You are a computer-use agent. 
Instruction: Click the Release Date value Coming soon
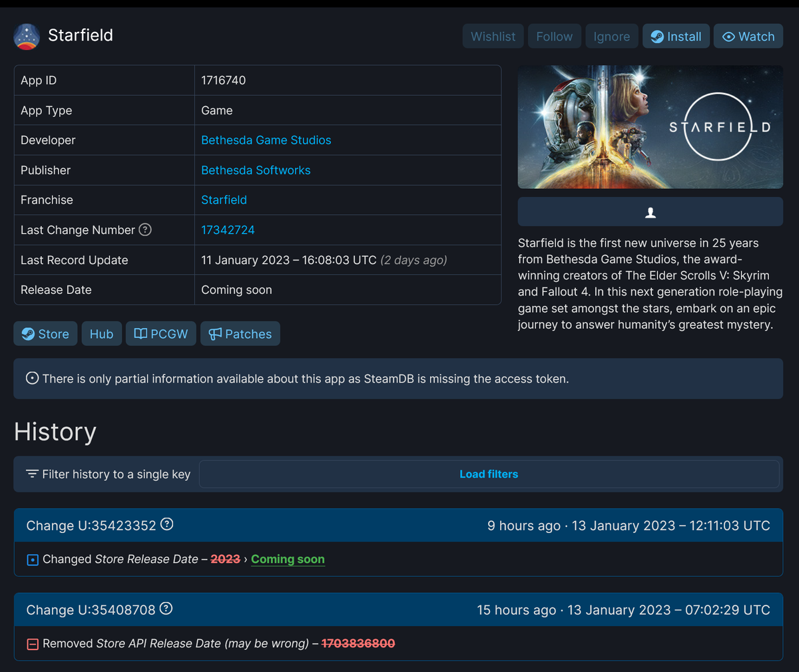click(x=236, y=290)
